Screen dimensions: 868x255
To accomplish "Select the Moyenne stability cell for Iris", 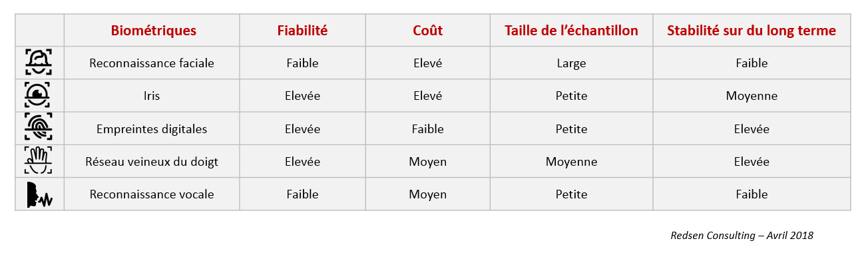I will click(x=752, y=96).
